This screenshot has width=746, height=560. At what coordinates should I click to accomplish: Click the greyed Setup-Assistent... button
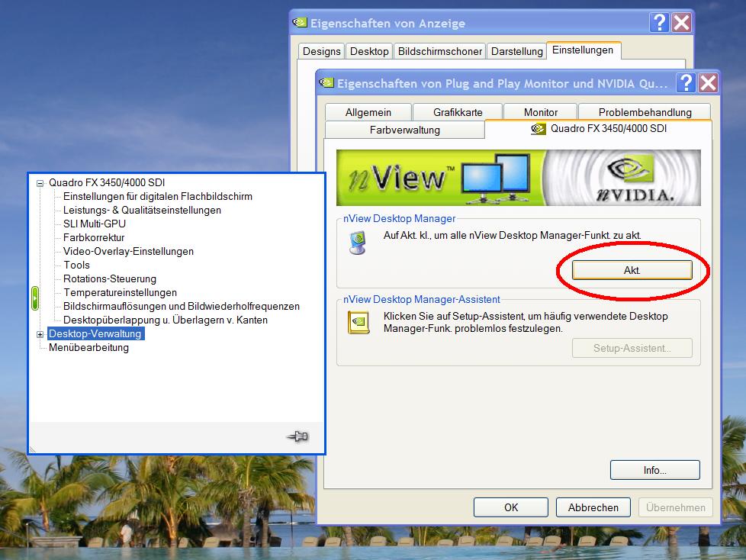[632, 348]
